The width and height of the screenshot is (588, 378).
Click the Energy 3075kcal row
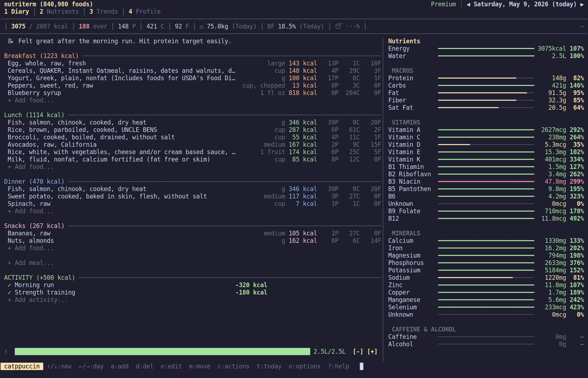[486, 49]
